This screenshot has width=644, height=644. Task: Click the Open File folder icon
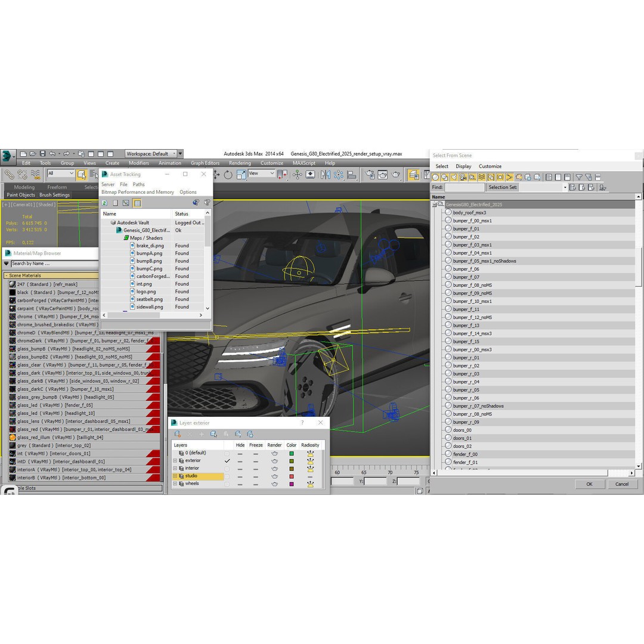[x=33, y=154]
